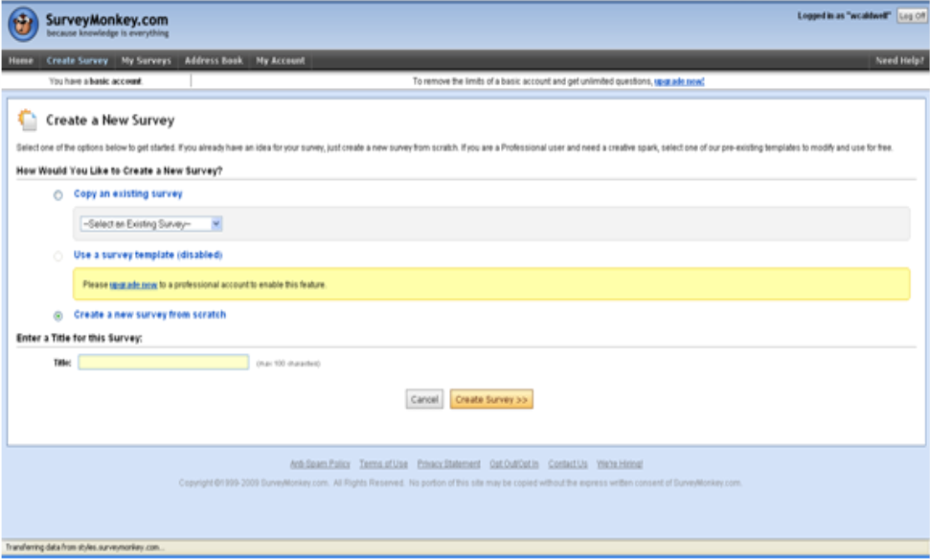The image size is (930, 560).
Task: Click the Need Help? link
Action: (x=898, y=60)
